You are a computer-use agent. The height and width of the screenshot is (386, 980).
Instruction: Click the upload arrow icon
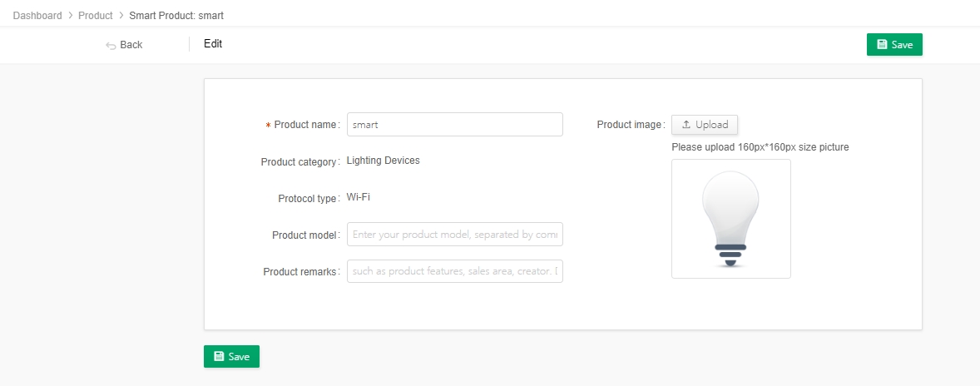tap(686, 124)
